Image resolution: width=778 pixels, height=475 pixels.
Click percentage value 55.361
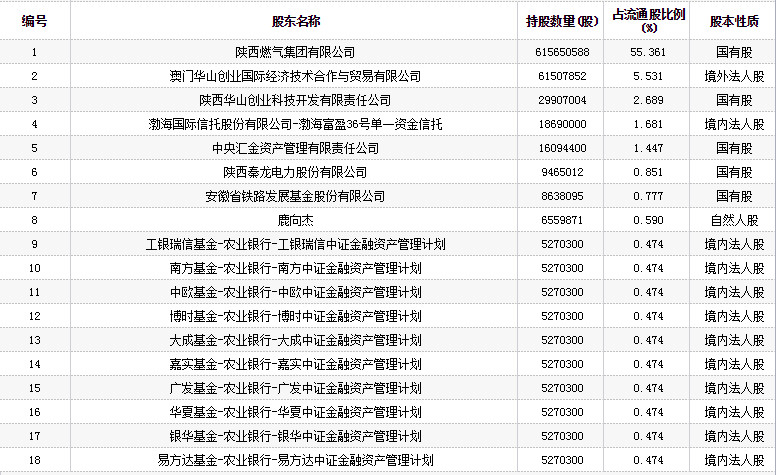[x=648, y=52]
